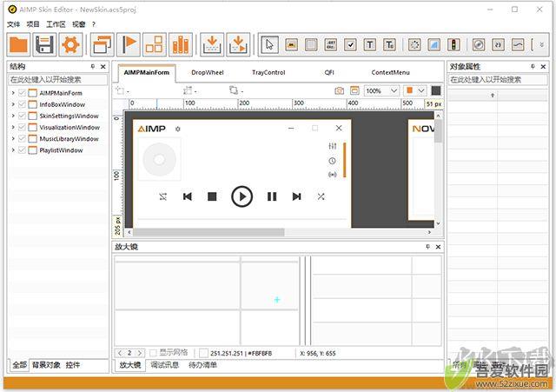Expand the InfoBoxWindow tree node
Screen dimensions: 556x392
pos(13,104)
